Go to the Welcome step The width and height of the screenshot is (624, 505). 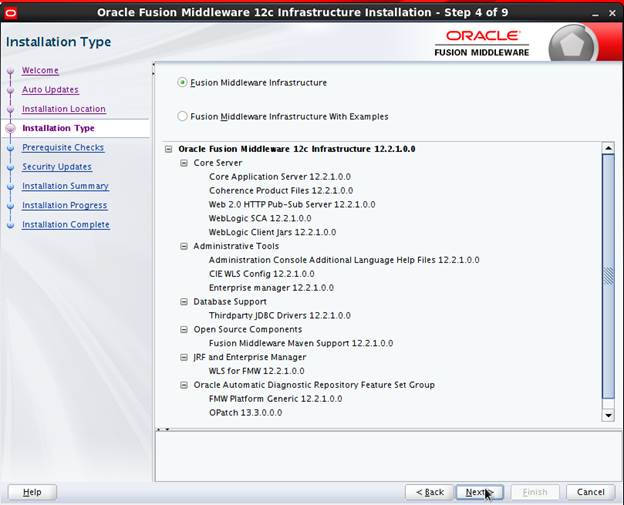(x=40, y=71)
